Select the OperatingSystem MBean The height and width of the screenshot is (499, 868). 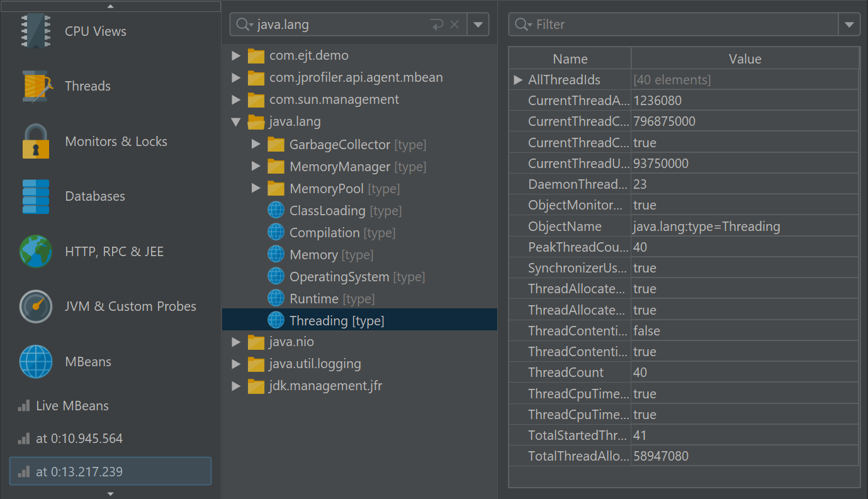pos(339,277)
